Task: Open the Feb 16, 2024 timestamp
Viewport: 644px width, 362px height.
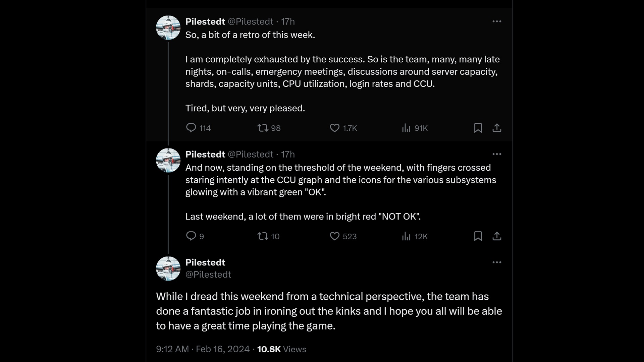Action: coord(222,349)
